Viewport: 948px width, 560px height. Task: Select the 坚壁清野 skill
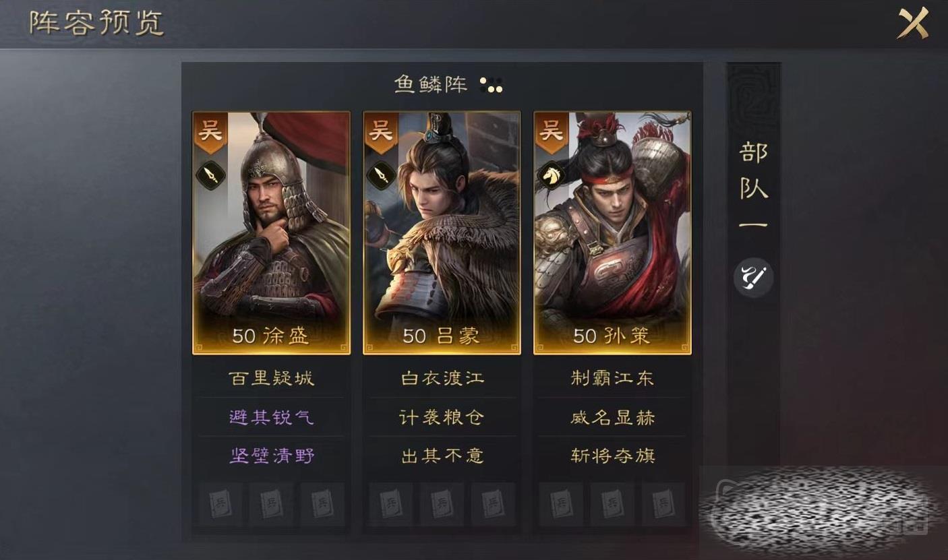coord(271,456)
